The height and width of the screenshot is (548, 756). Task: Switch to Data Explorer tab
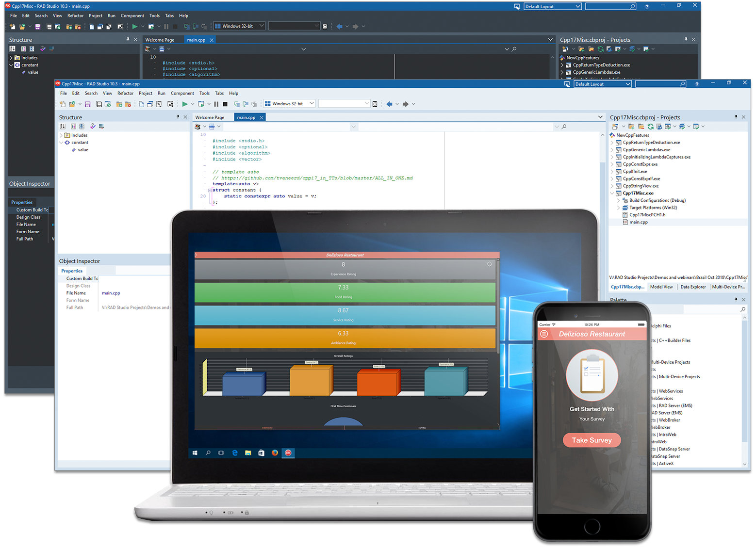(693, 287)
